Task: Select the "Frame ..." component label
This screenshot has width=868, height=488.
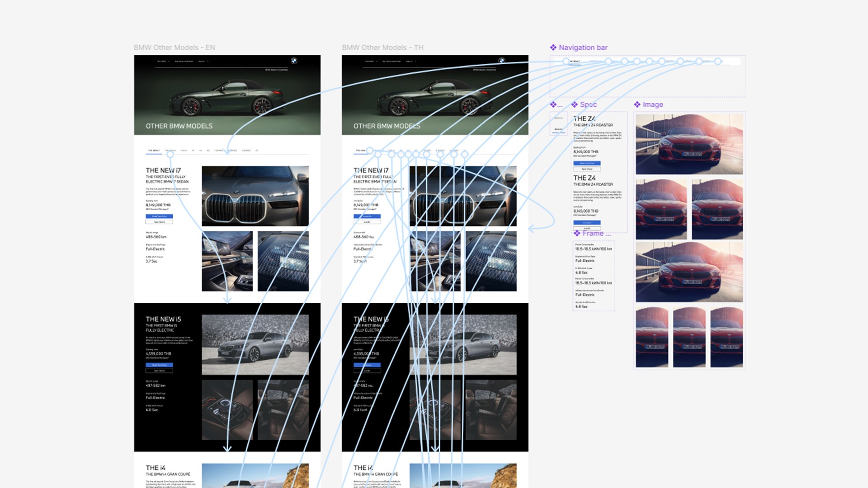Action: 597,233
